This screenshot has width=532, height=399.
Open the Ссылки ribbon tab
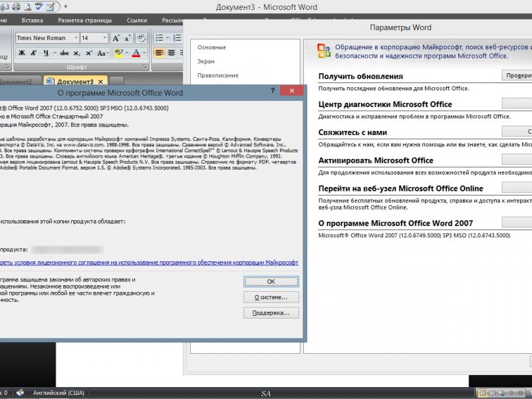click(137, 21)
